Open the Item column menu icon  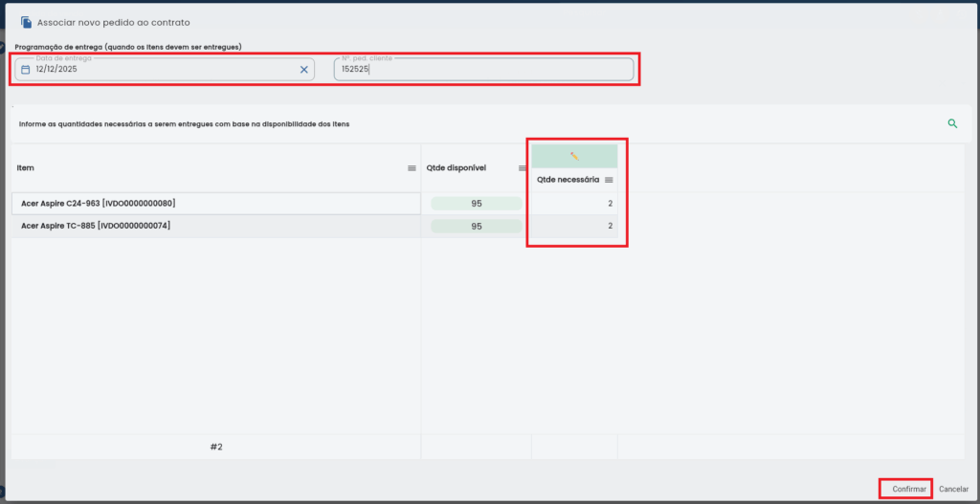pos(412,168)
